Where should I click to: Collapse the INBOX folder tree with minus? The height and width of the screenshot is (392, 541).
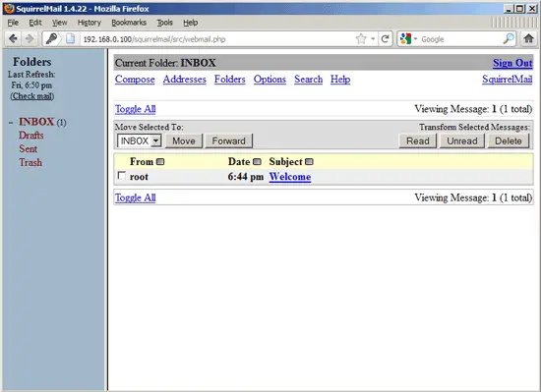click(11, 123)
